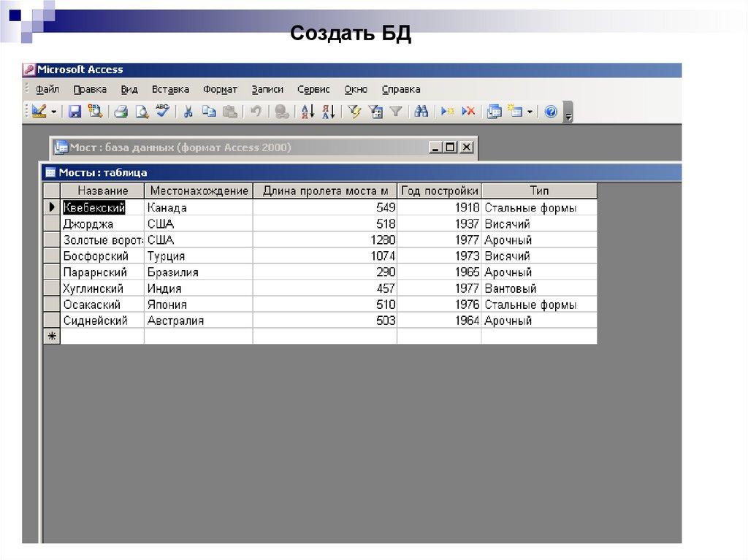Run the spelling check icon
The image size is (748, 560).
coord(162,112)
